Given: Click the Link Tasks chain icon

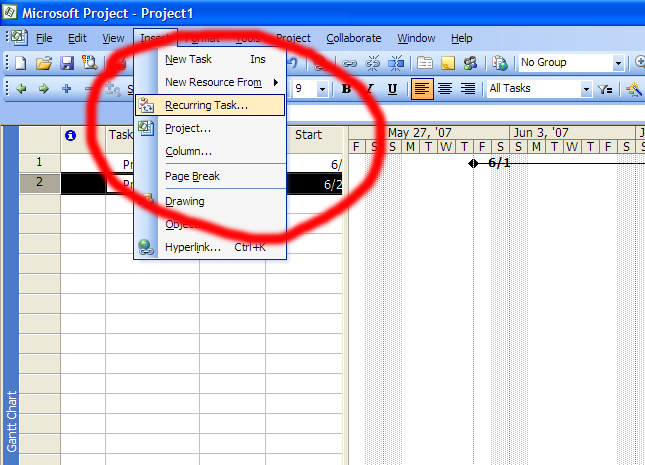Looking at the screenshot, I should pos(349,63).
